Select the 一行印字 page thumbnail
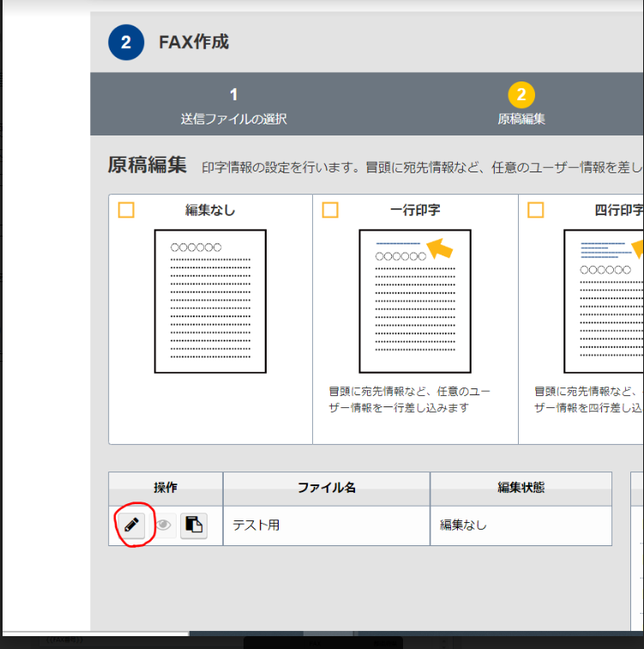 point(415,301)
